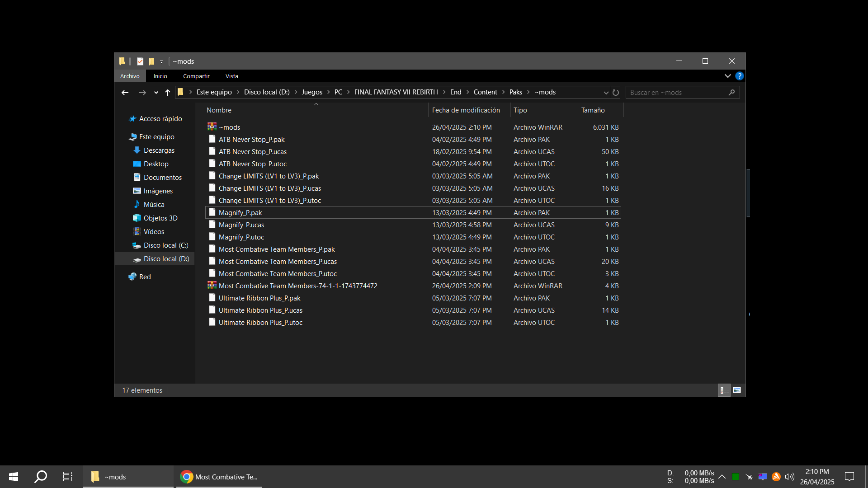This screenshot has height=488, width=868.
Task: Switch to large icons view
Action: pos(737,390)
